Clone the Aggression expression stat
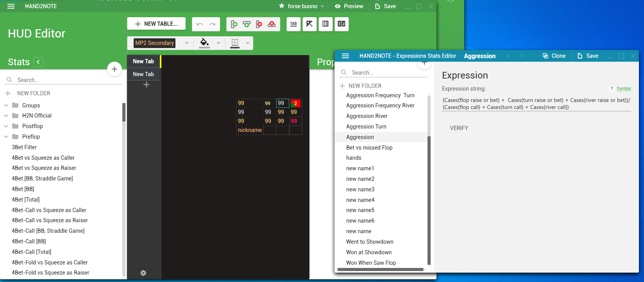Screen dimensions: 644x282 click(554, 56)
